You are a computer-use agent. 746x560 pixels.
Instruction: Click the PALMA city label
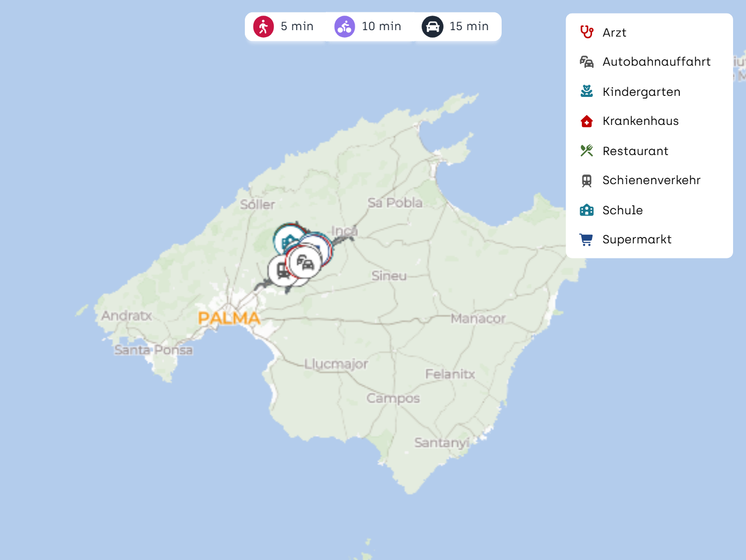229,318
